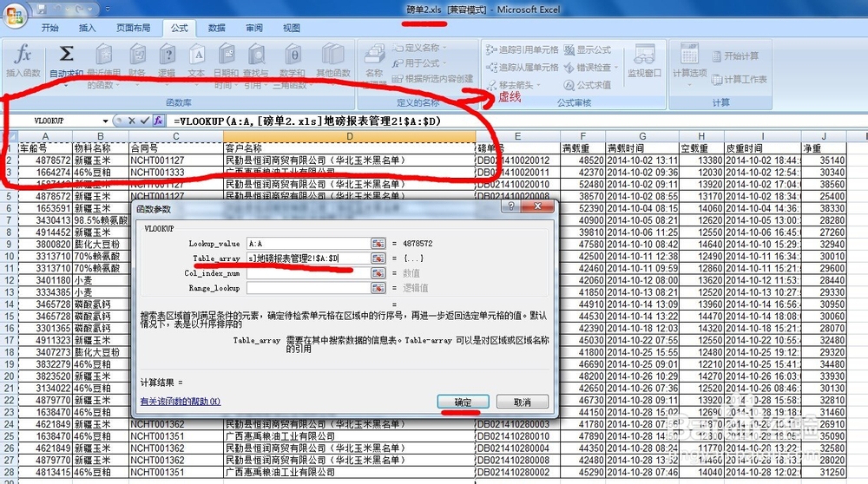
Task: Click contract cell NCHT001333
Action: [x=175, y=173]
